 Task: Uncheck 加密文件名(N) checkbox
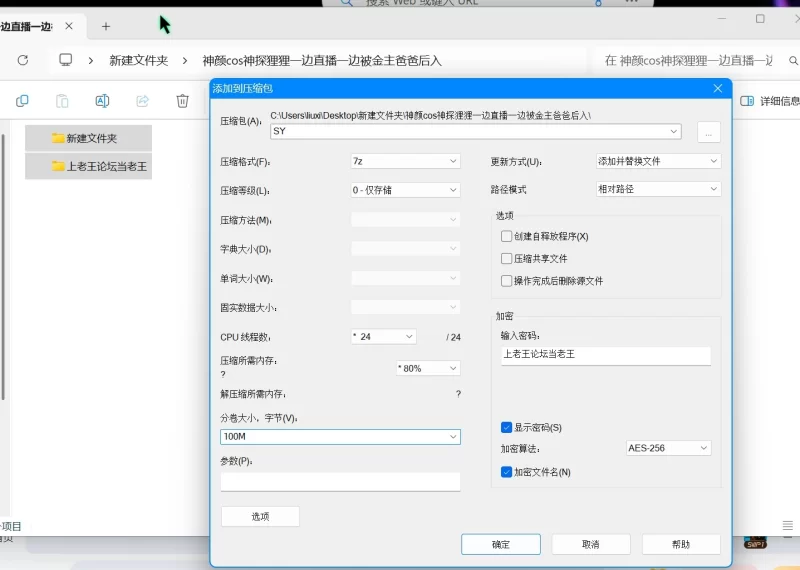click(x=506, y=472)
